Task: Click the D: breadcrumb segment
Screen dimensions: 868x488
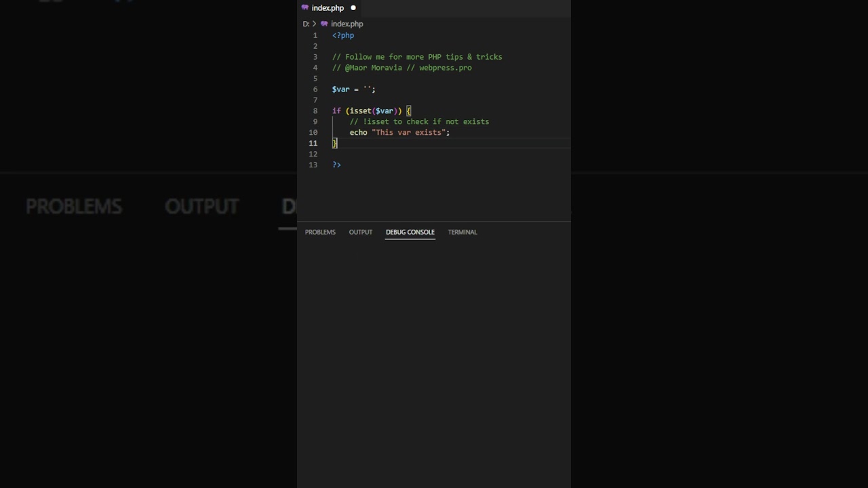Action: pos(306,24)
